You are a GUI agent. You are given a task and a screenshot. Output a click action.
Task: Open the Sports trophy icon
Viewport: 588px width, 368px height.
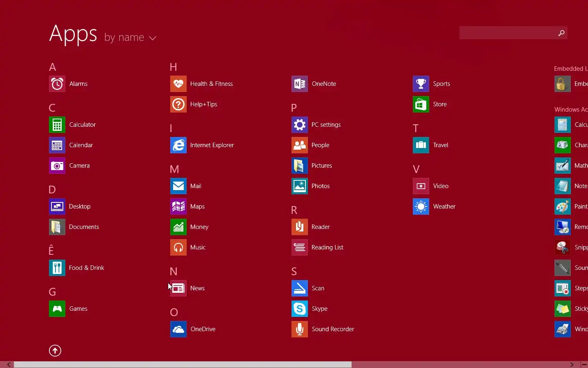click(421, 84)
